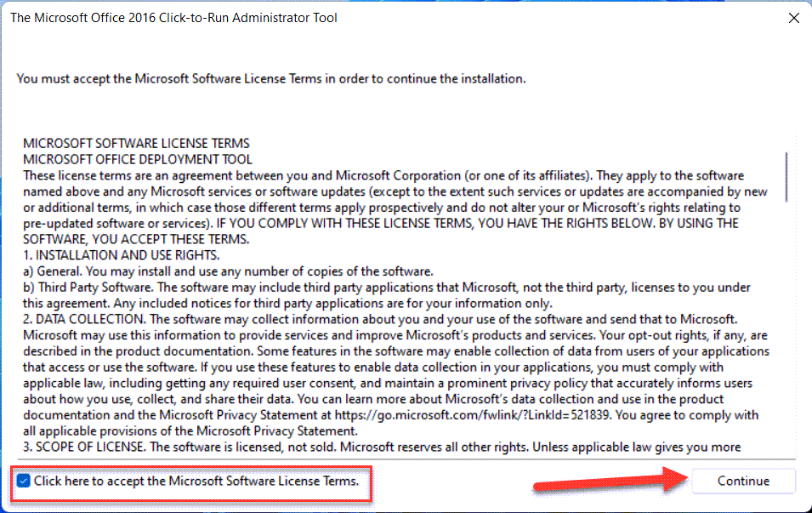Place cursor on '1. INSTALLATION AND USE RIGHTS.'

pyautogui.click(x=122, y=255)
